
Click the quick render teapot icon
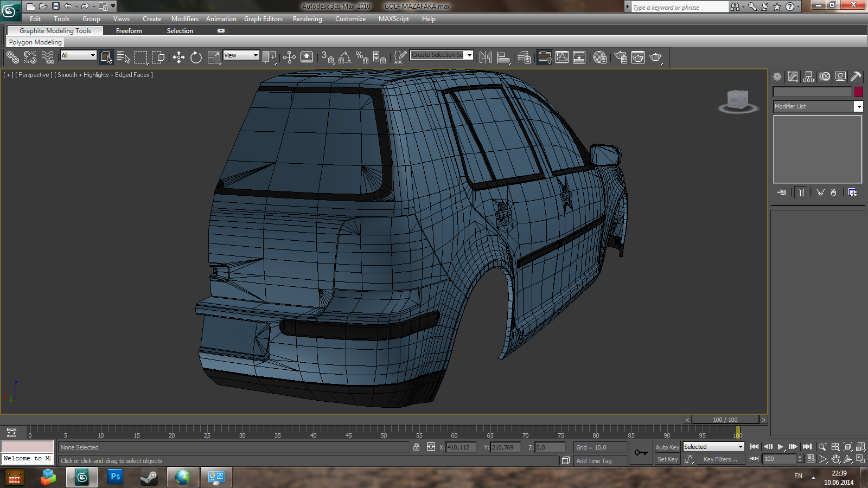tap(655, 57)
